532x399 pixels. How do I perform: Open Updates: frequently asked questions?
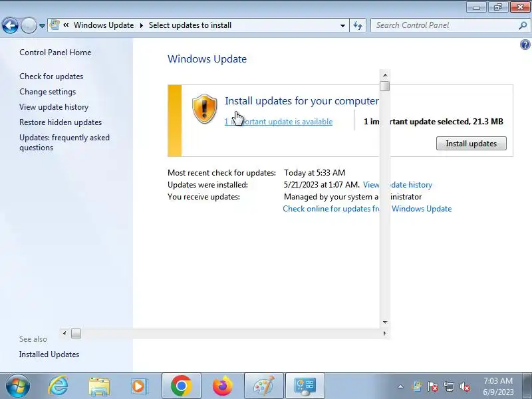pyautogui.click(x=65, y=142)
